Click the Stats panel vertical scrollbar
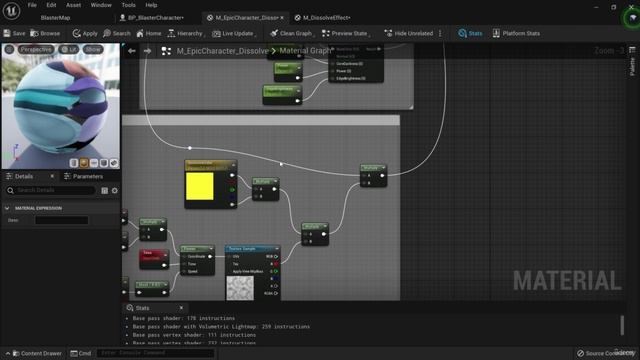Viewport: 640px width, 360px height. click(622, 325)
